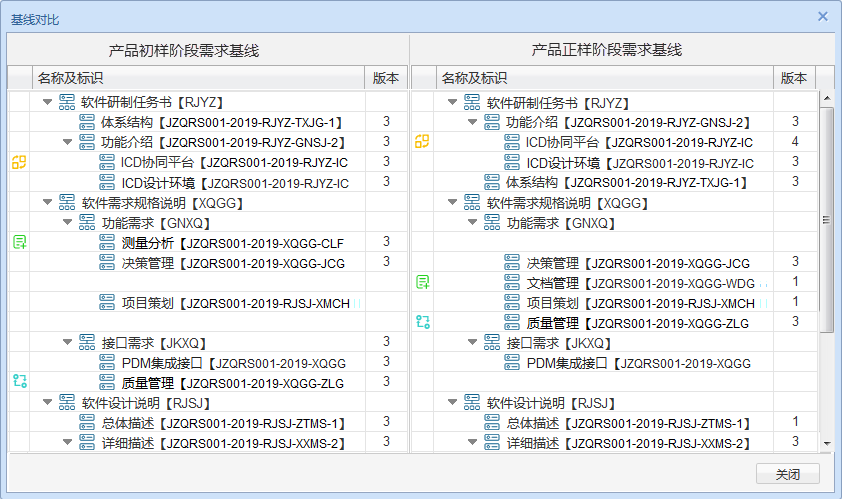Screen dimensions: 842x499
Task: Click left panel 名称及标识 column header
Action: click(x=70, y=78)
